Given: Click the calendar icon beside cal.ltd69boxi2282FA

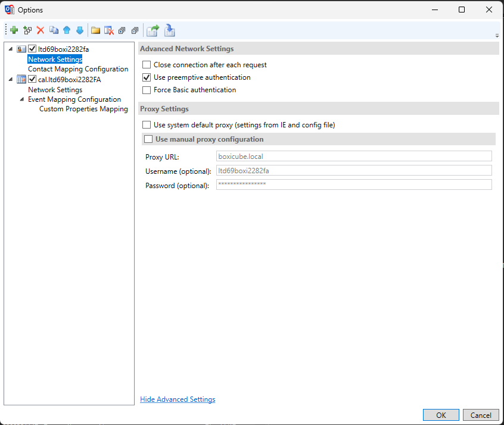Looking at the screenshot, I should [21, 79].
